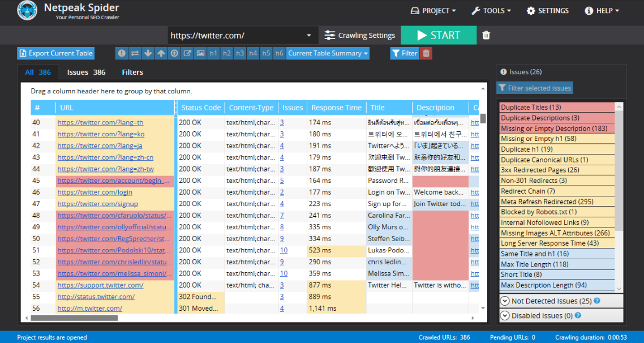
Task: Select Long Server Response Time (43) issue
Action: pos(557,243)
